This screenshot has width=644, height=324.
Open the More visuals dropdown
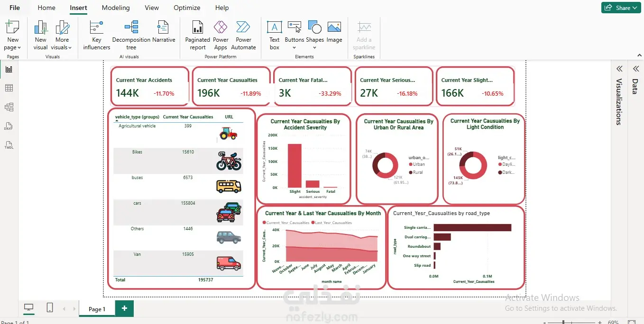(x=62, y=35)
